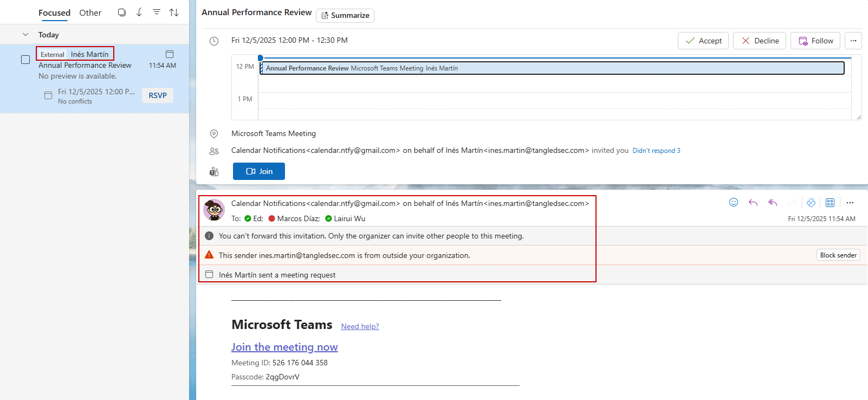Tick the checkbox for Inés Martín email
The image size is (868, 400).
click(25, 60)
